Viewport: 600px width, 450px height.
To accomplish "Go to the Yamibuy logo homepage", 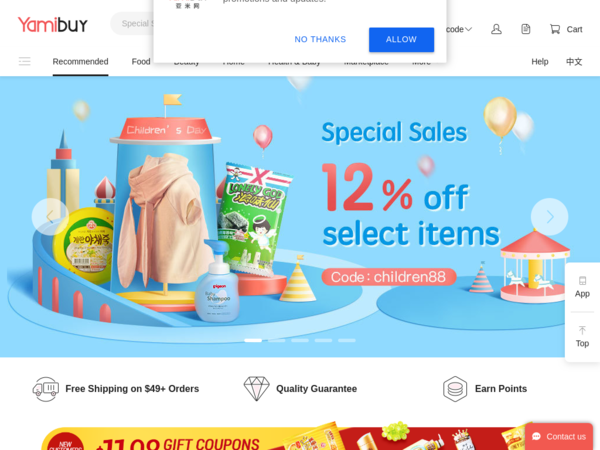I will pos(53,24).
